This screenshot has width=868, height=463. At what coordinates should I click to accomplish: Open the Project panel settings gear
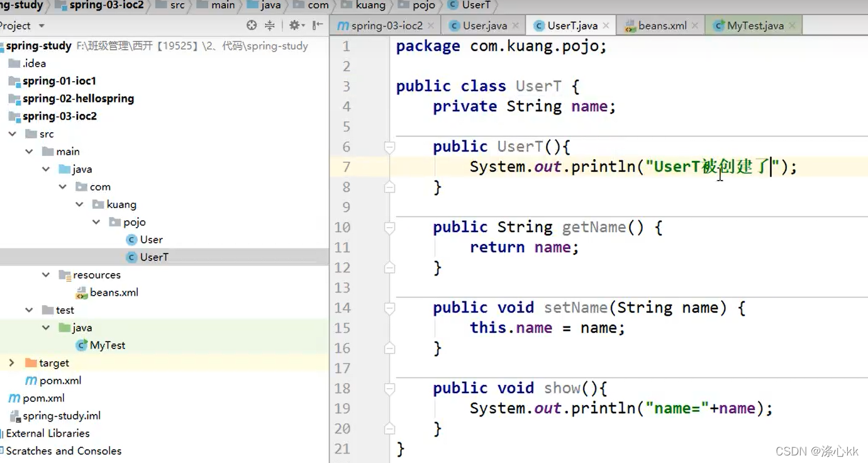pos(294,25)
